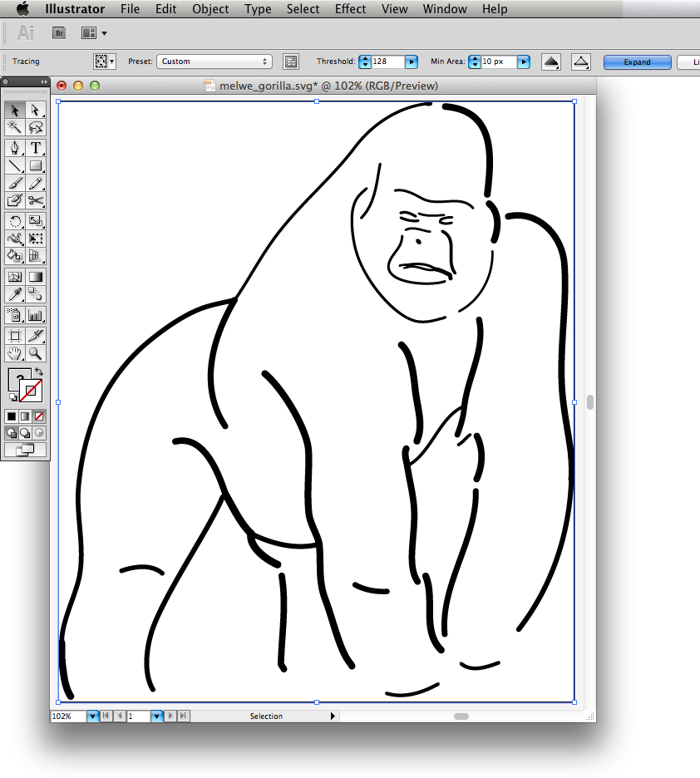Open the Select menu
Viewport: 700px width, 778px height.
coord(303,9)
